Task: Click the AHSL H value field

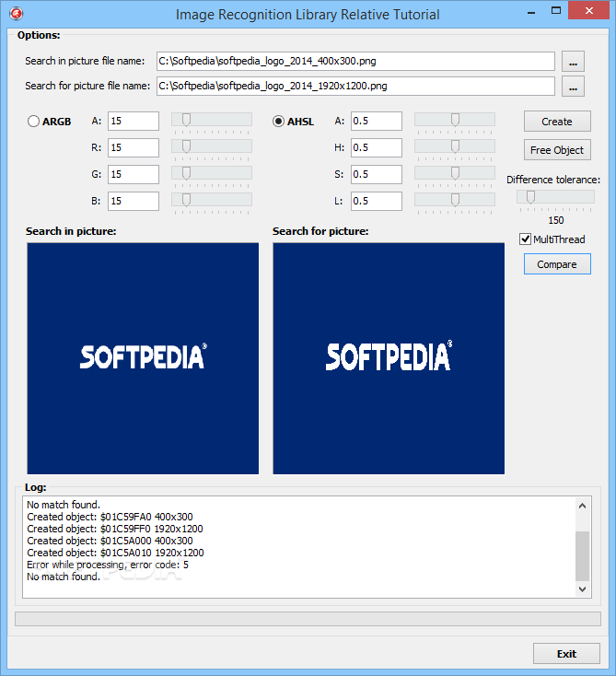Action: pyautogui.click(x=377, y=148)
